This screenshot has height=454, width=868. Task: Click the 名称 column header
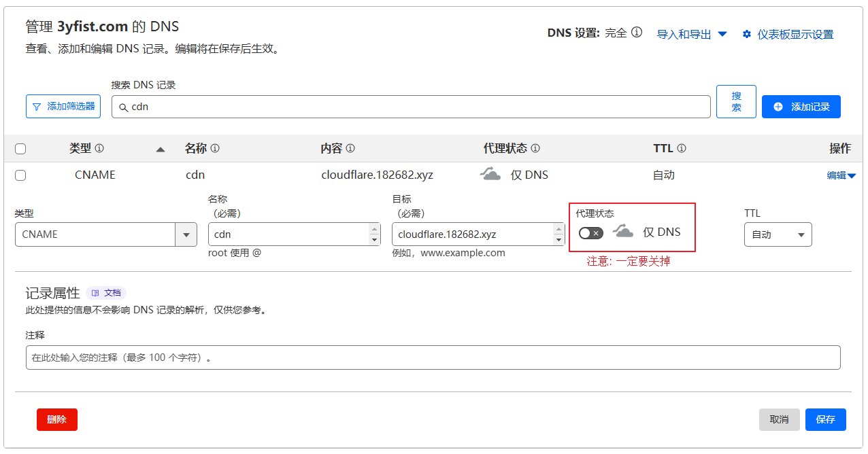196,148
